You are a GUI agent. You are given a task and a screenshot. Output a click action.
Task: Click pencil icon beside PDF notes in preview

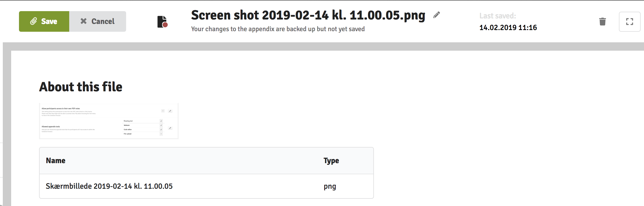pos(170,111)
